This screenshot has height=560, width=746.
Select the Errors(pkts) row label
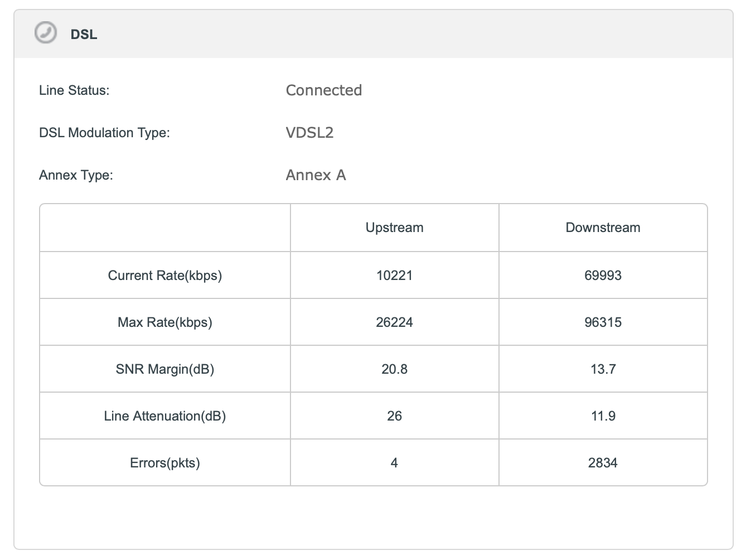click(165, 463)
